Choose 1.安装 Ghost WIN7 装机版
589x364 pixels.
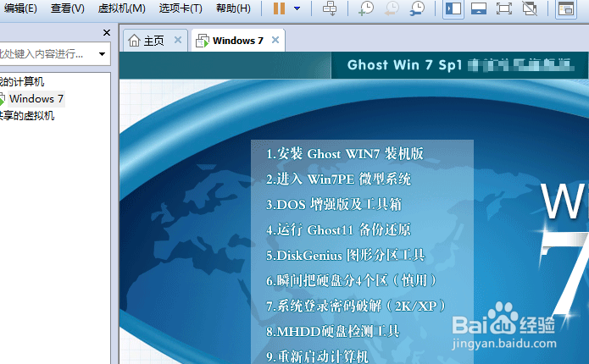coord(344,153)
